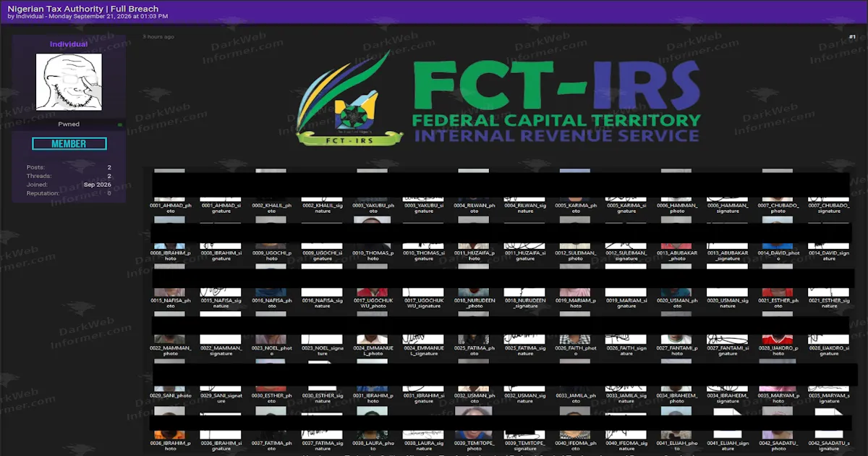The height and width of the screenshot is (456, 868).
Task: Select the 0014_DAVID_photo label
Action: coord(778,256)
